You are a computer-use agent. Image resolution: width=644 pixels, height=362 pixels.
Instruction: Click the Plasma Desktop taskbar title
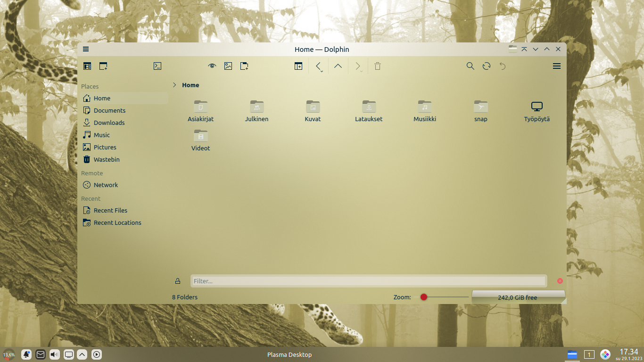pos(289,355)
